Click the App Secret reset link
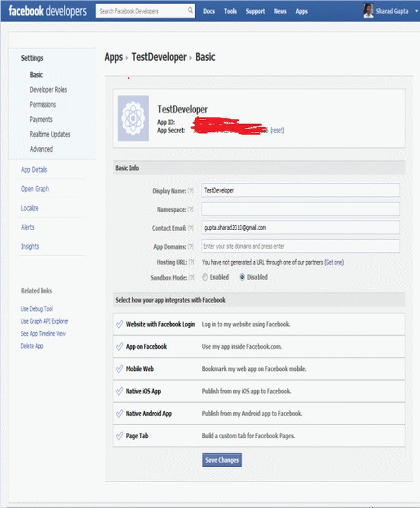This screenshot has width=420, height=508. click(x=277, y=131)
